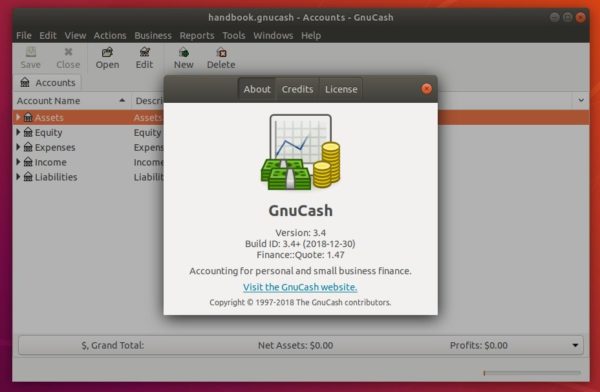
Task: Visit the GnuCash website link
Action: pyautogui.click(x=300, y=287)
